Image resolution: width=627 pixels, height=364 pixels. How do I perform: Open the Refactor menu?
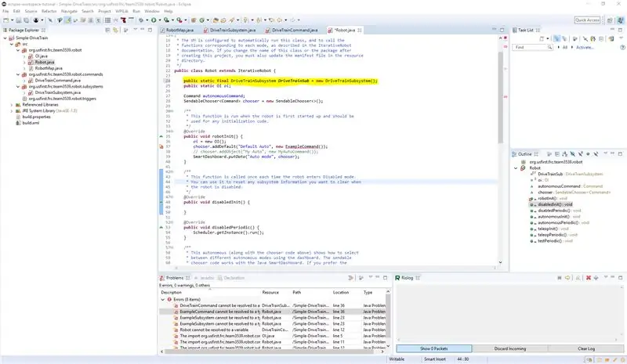pos(49,11)
